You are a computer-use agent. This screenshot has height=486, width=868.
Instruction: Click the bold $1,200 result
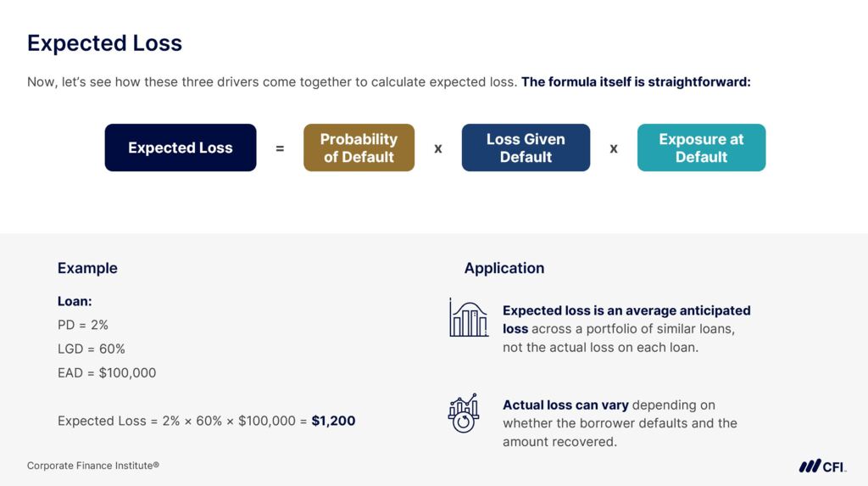click(333, 421)
